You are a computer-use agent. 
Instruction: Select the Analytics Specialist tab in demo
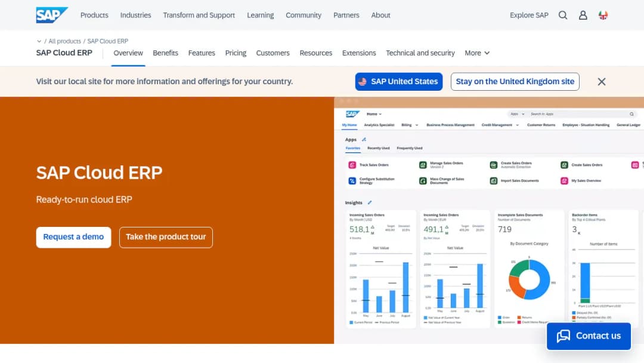[x=379, y=125]
